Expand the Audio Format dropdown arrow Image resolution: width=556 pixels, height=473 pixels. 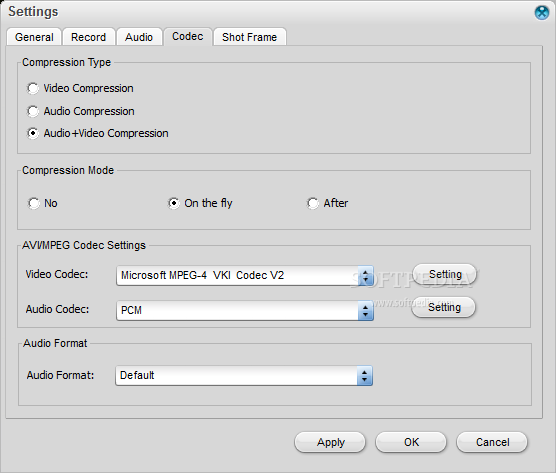[365, 375]
